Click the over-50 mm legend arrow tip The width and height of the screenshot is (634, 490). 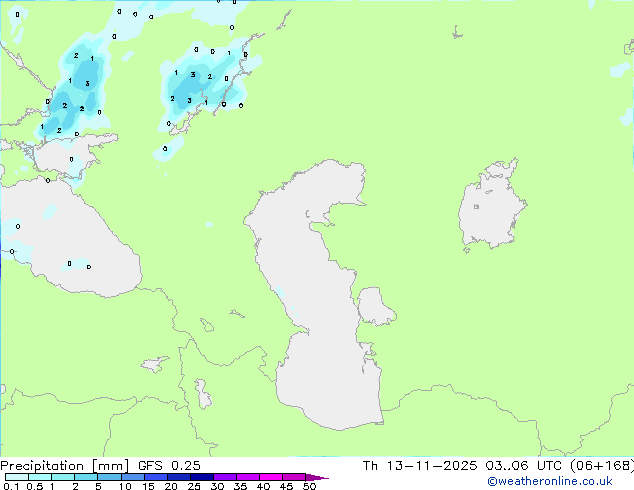(317, 477)
